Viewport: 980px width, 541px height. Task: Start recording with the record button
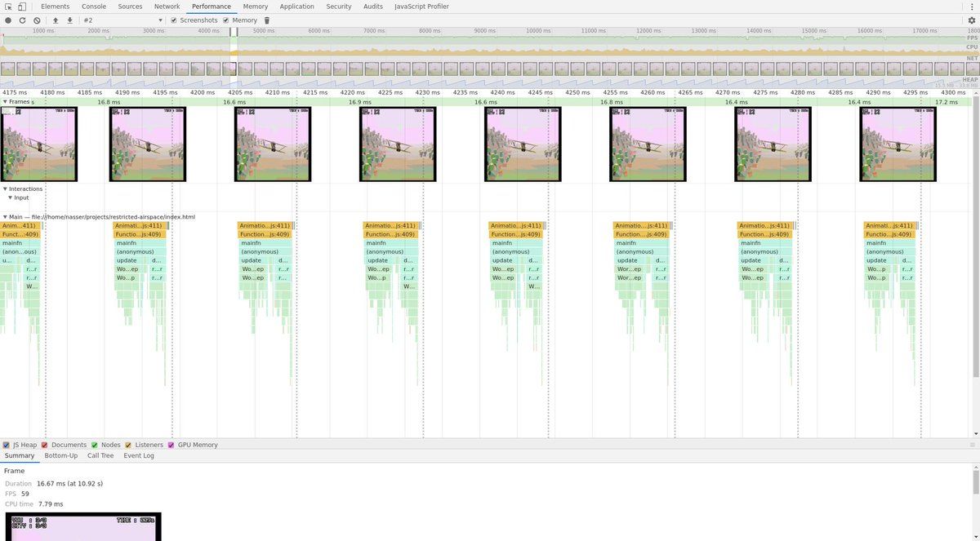pyautogui.click(x=8, y=20)
